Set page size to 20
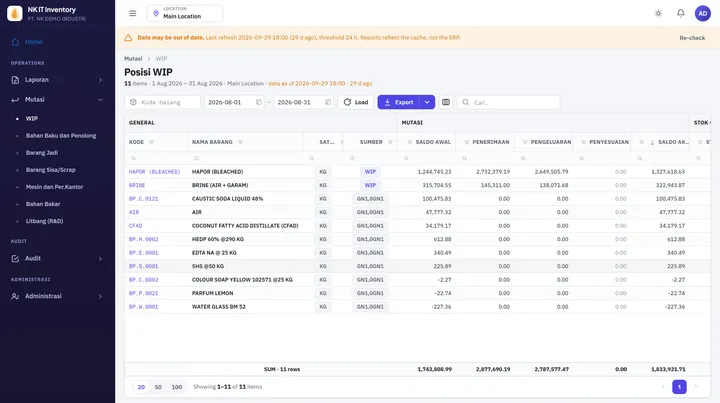Viewport: 720px width, 403px height. pos(141,387)
